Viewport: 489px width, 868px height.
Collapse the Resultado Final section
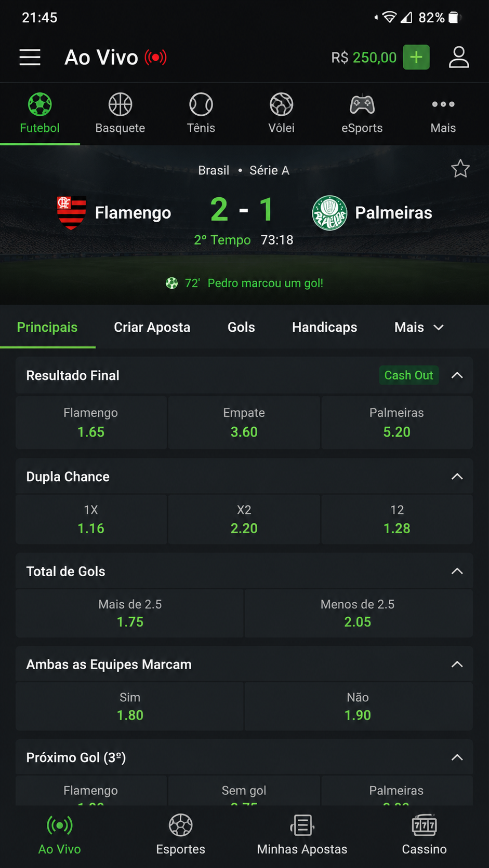coord(457,375)
